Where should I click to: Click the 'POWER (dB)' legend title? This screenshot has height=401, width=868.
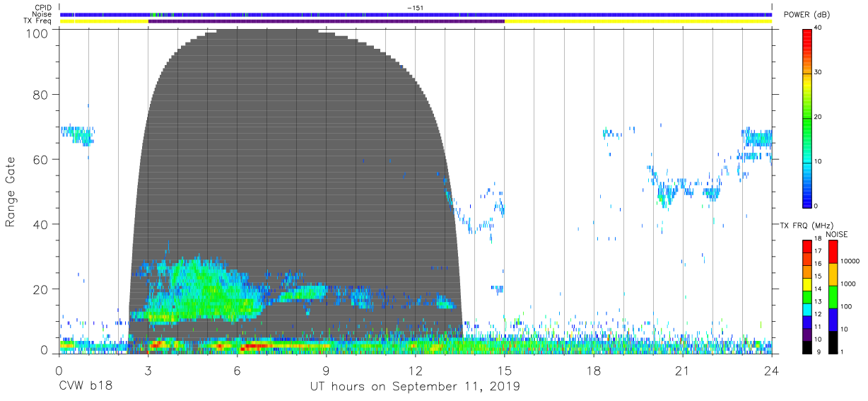806,16
